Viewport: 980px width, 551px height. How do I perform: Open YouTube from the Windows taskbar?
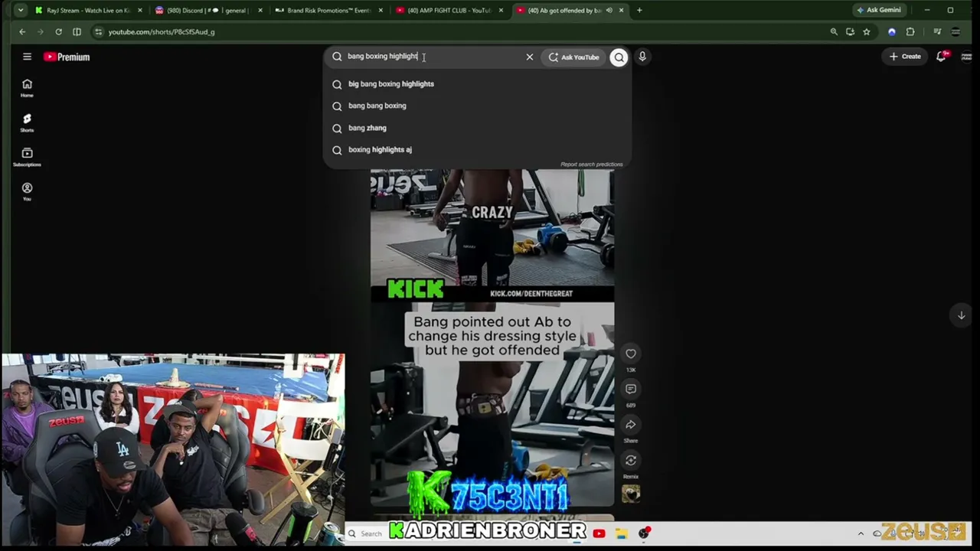[599, 533]
